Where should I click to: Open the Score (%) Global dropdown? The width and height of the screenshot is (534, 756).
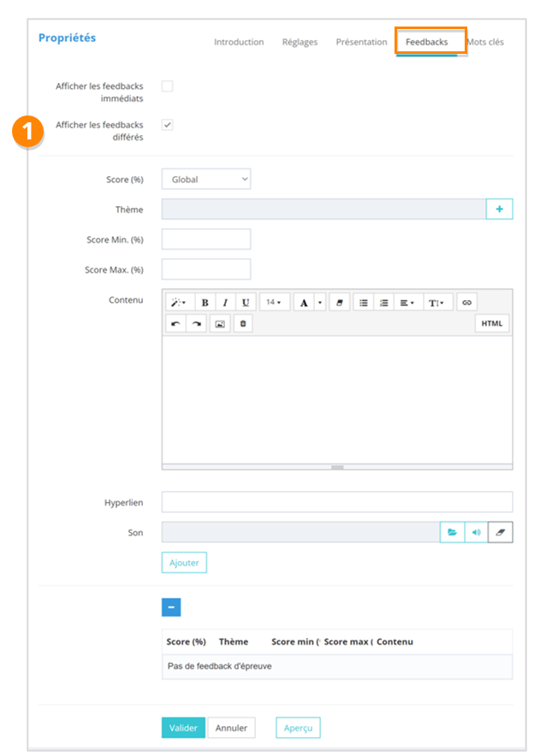(205, 180)
